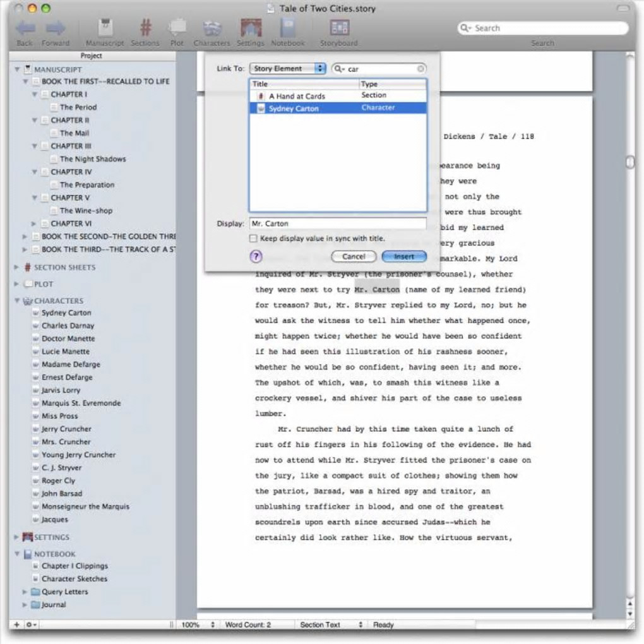Screen dimensions: 644x644
Task: Select John Barsad in Characters list
Action: (x=62, y=494)
